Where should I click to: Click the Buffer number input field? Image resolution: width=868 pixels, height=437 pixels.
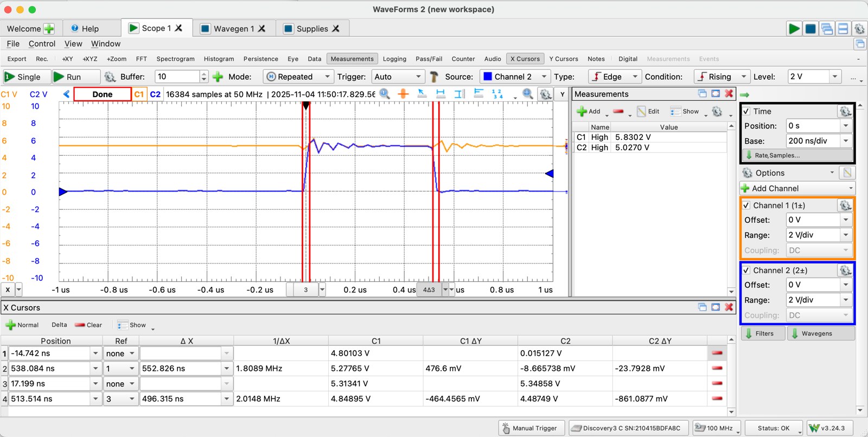[x=177, y=77]
